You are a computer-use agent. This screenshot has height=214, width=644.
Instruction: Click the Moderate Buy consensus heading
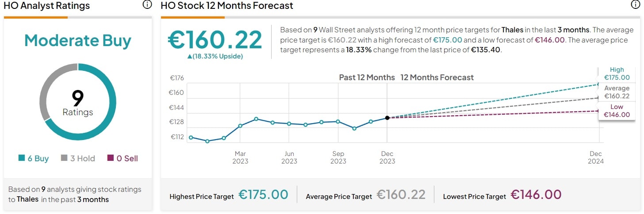(78, 40)
